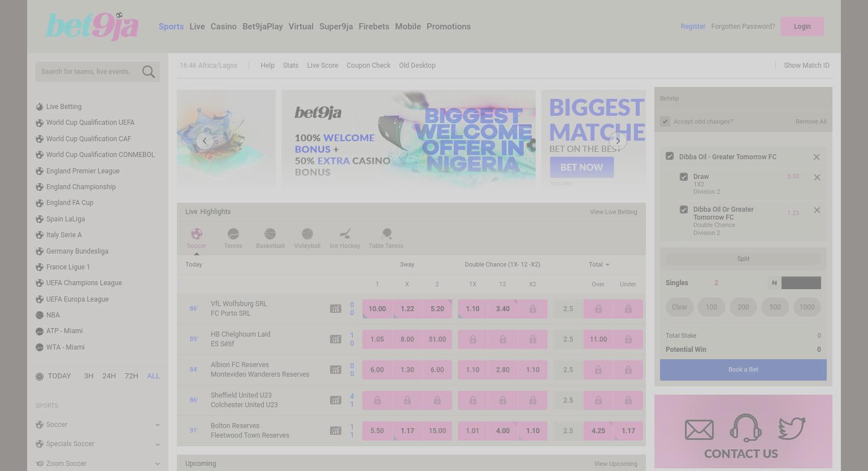
Task: Click the Live Betting flame icon
Action: coord(40,107)
